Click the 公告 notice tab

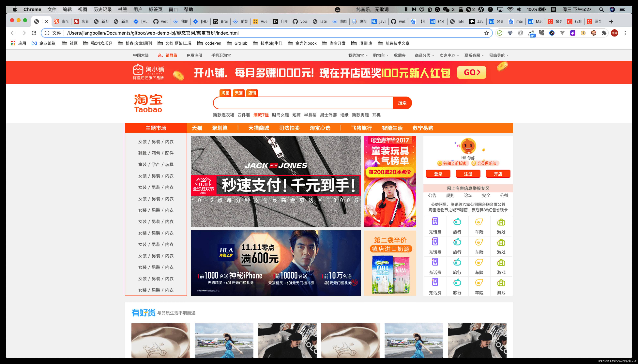(x=432, y=196)
